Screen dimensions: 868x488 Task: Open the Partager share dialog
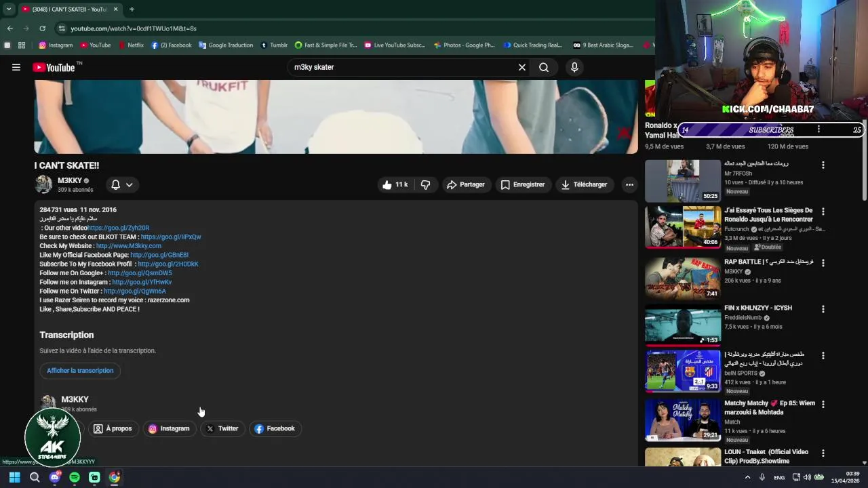466,184
